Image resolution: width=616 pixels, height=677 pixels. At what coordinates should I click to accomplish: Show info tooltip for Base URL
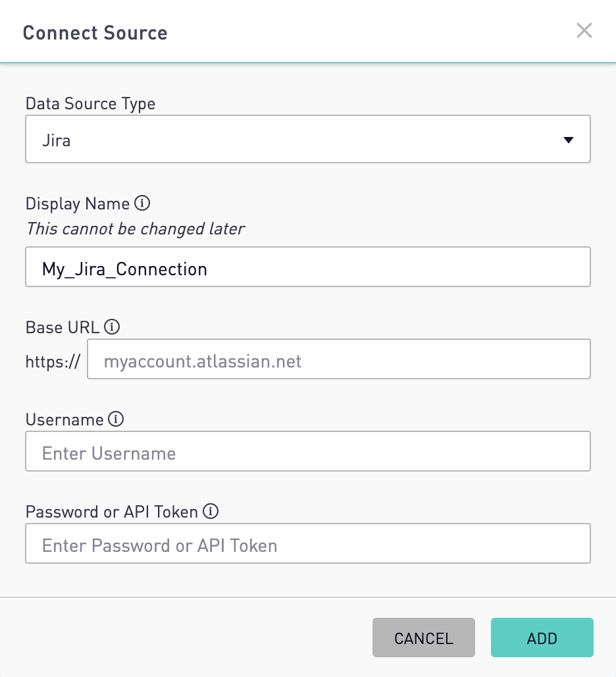pos(112,327)
